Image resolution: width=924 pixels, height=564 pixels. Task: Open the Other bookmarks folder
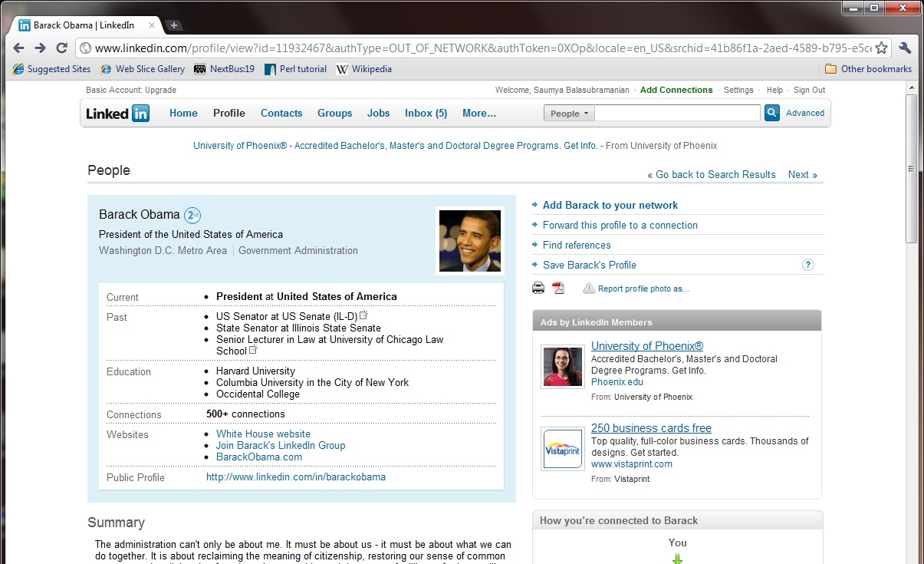868,69
